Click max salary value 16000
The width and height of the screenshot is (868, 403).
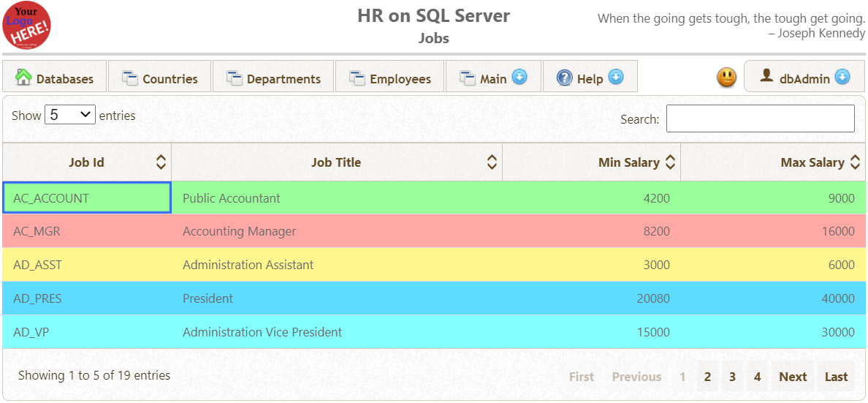[838, 231]
